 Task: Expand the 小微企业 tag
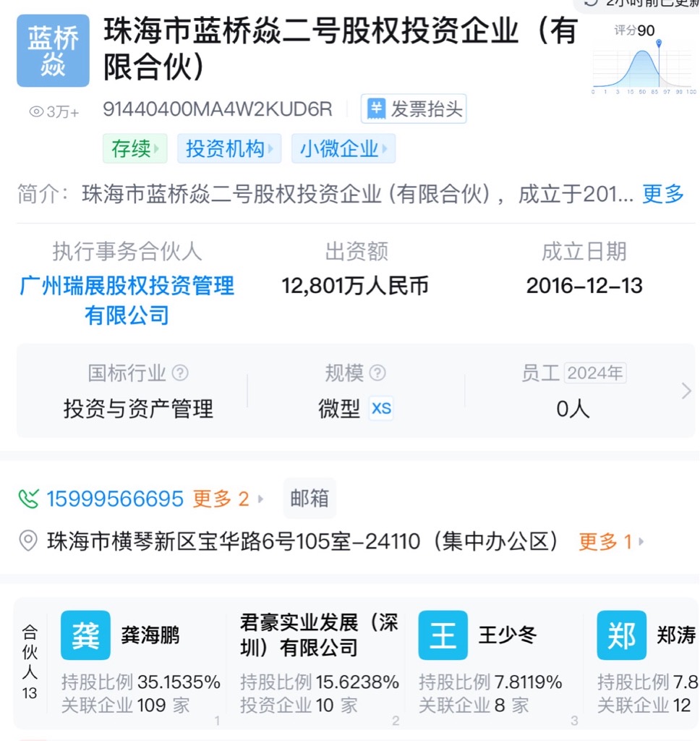343,149
